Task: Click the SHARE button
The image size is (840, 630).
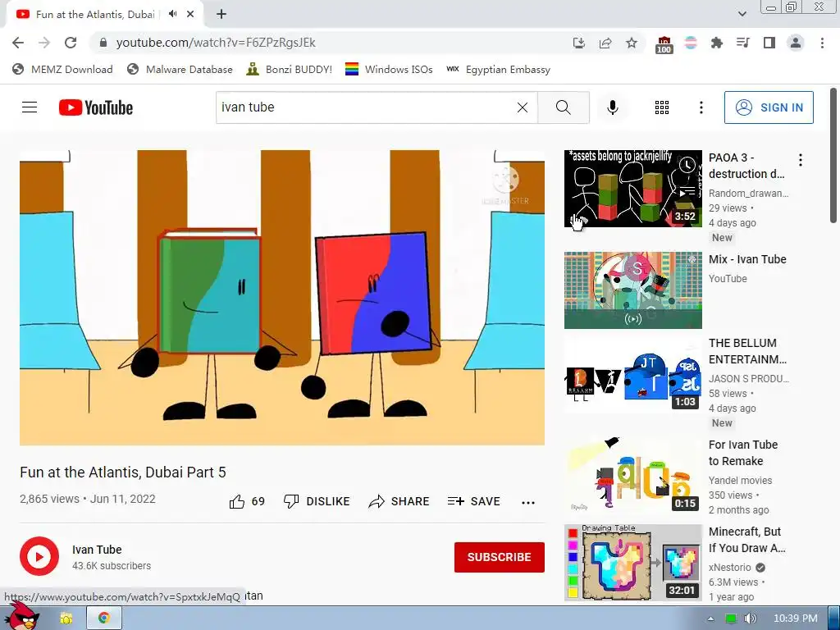Action: pos(399,501)
